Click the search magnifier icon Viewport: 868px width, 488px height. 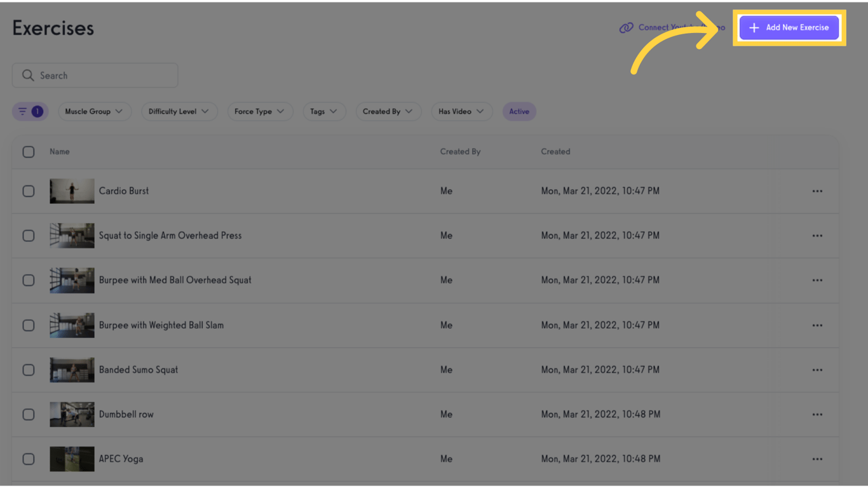[27, 76]
